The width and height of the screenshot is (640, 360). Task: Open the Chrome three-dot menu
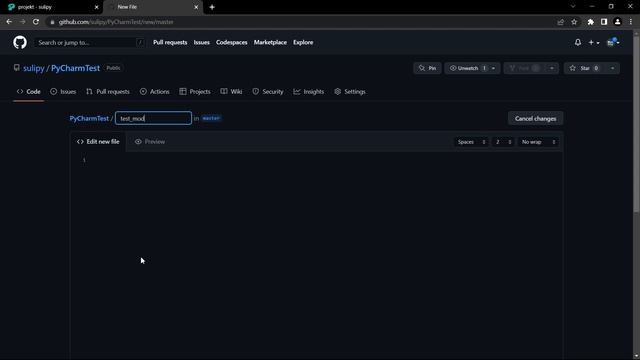[631, 22]
